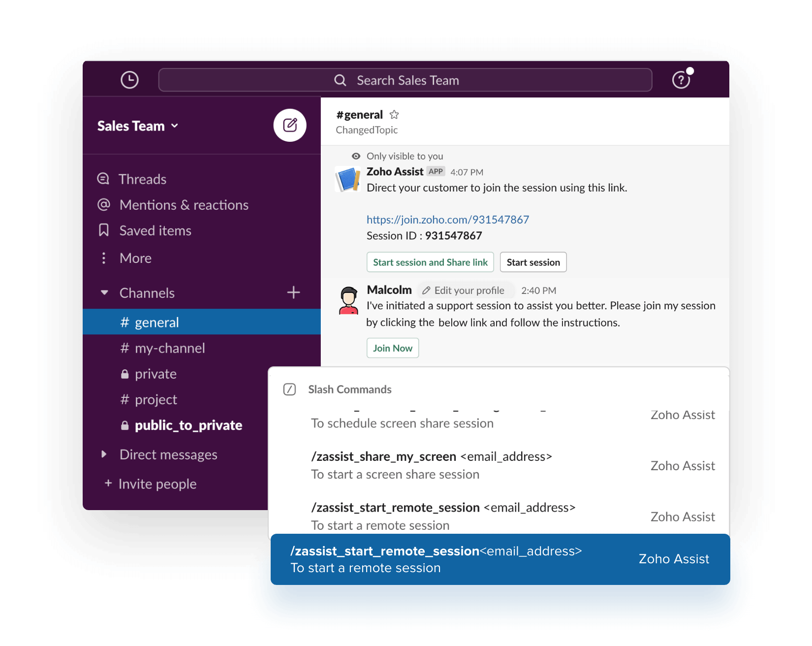The width and height of the screenshot is (812, 646).
Task: Click the Slash Commands icon
Action: click(290, 389)
